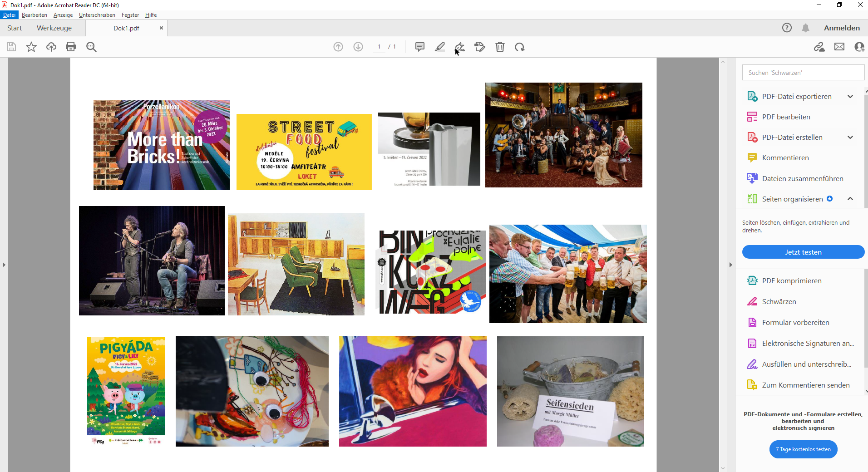Image resolution: width=868 pixels, height=472 pixels.
Task: Expand the PDF-Datei exportieren options
Action: coord(850,96)
